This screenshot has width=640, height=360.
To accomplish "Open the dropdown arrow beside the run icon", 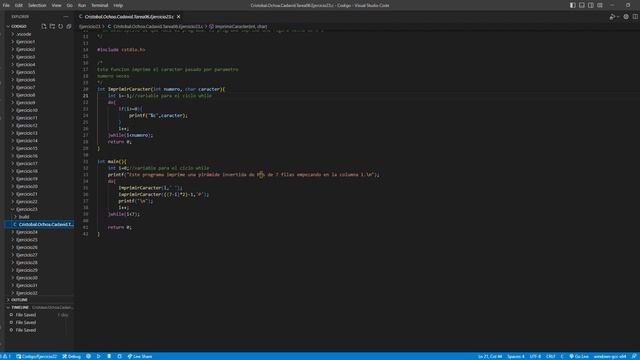I will pos(618,17).
